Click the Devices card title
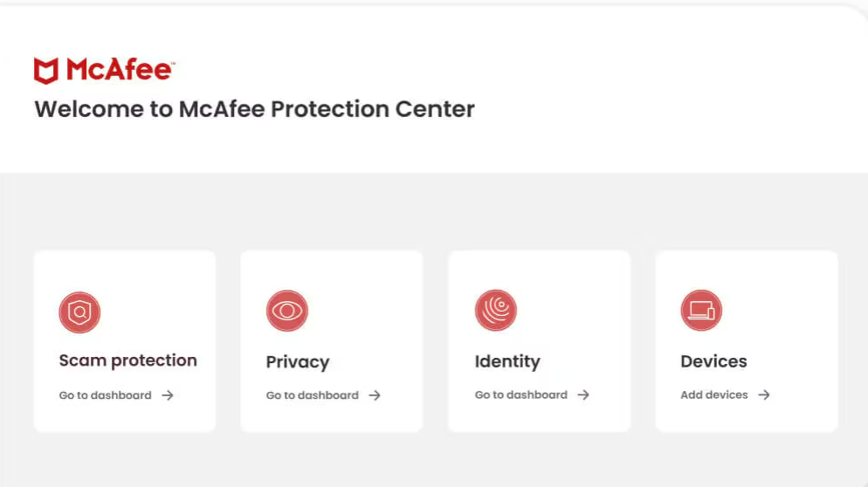868x487 pixels. [713, 361]
